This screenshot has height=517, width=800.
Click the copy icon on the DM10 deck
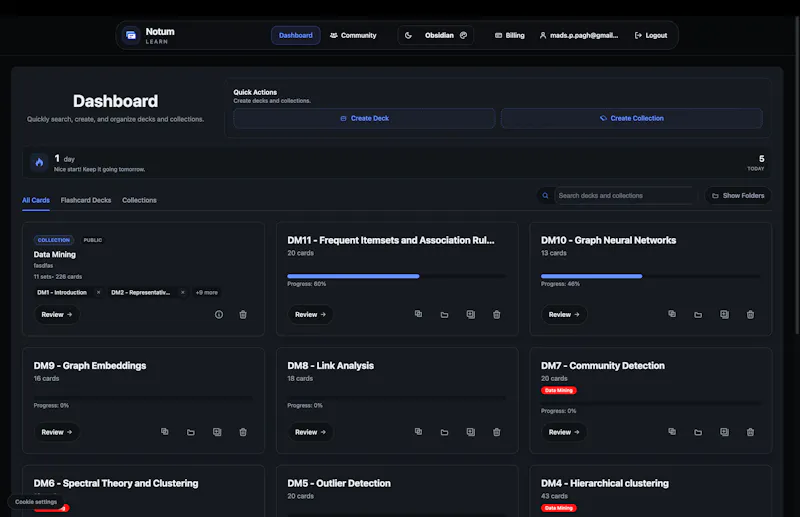tap(672, 314)
